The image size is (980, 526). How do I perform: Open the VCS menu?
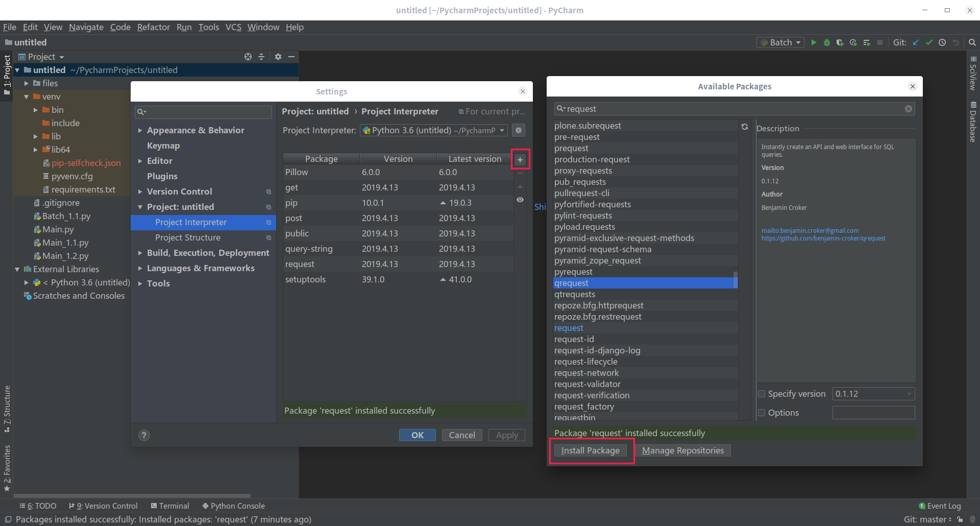coord(233,27)
